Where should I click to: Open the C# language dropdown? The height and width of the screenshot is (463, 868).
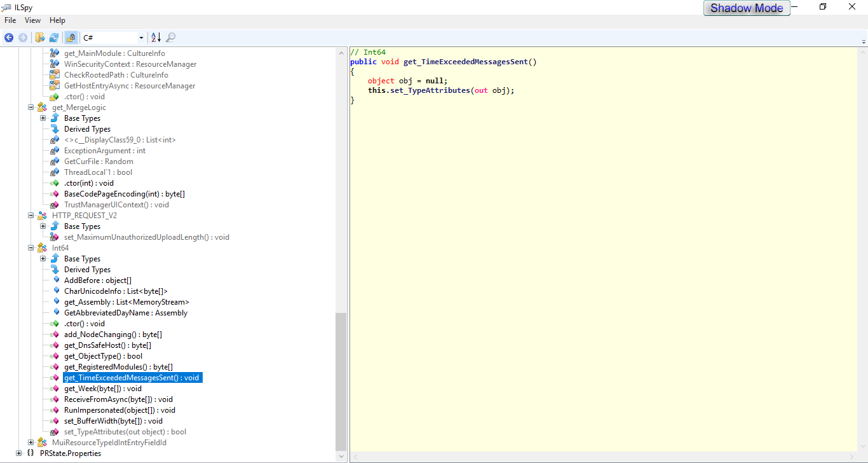pyautogui.click(x=141, y=38)
